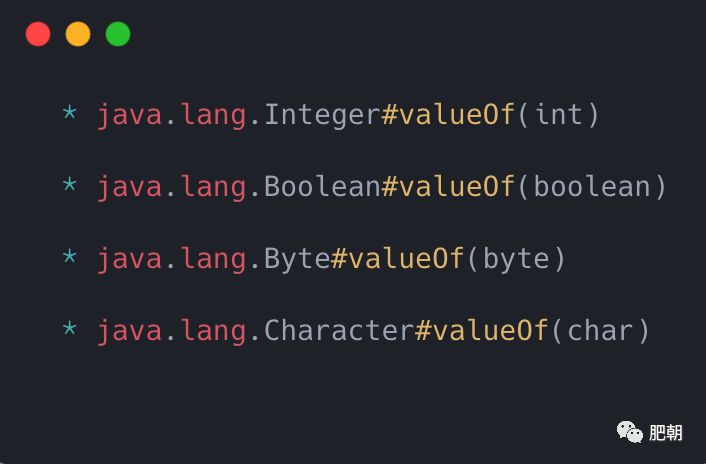Click the yellow minimize window dot

(78, 34)
